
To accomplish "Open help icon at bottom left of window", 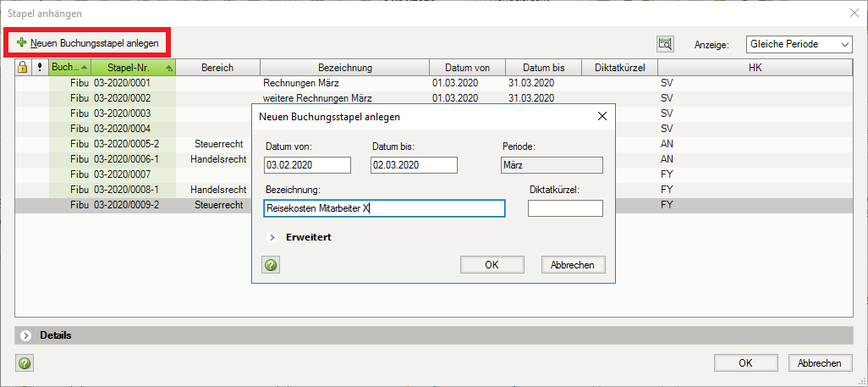I will click(x=24, y=363).
